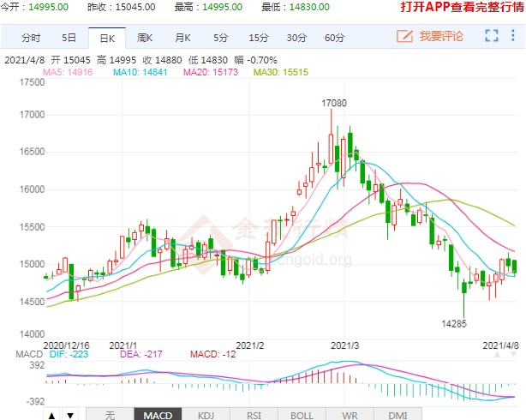Select 无 to hide indicators
526x420 pixels.
109,415
